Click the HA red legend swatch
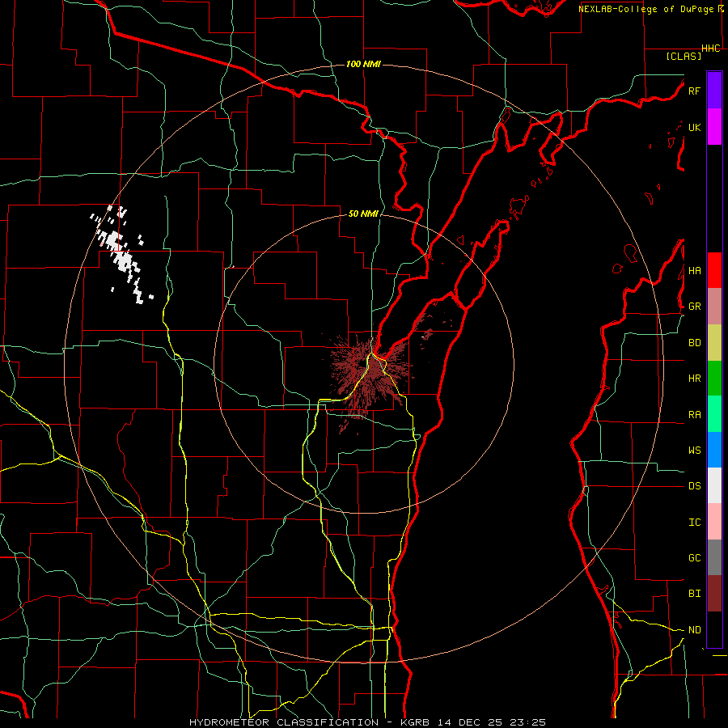Screen dimensions: 728x728 pyautogui.click(x=714, y=270)
